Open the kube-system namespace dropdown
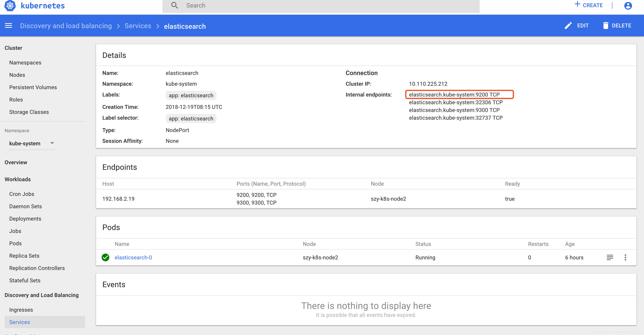Viewport: 644px width, 335px height. pos(31,143)
